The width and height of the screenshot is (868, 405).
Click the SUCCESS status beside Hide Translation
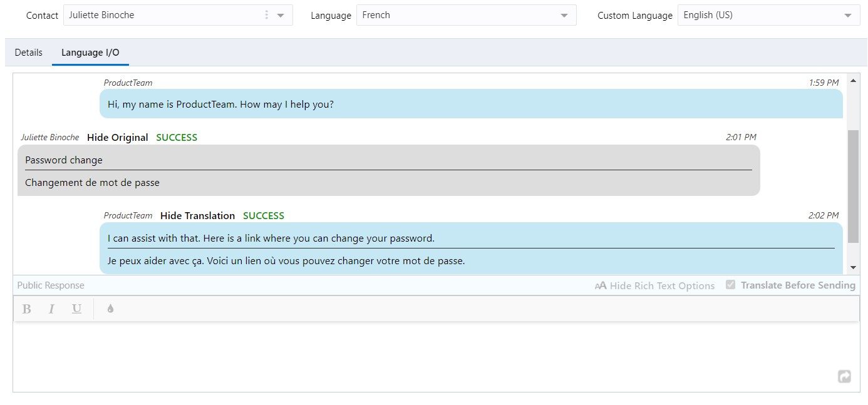[264, 216]
